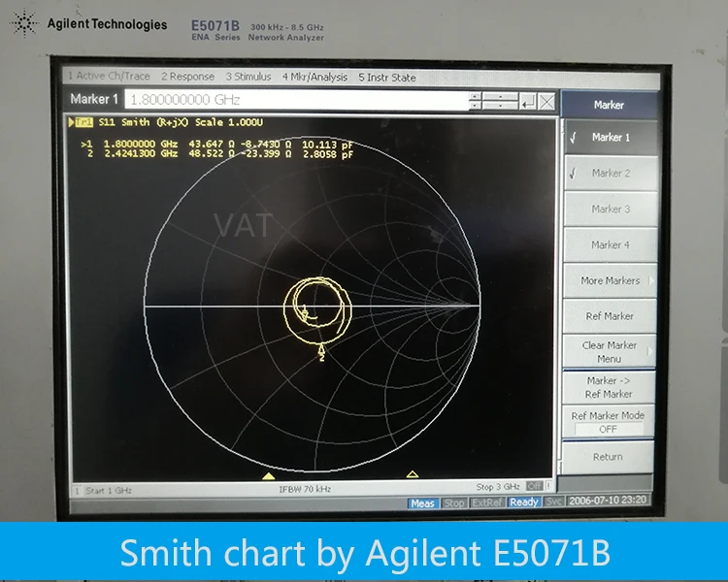Viewport: 728px width, 582px height.
Task: Click the upper stepper arrow in the entry bar
Action: pyautogui.click(x=475, y=97)
